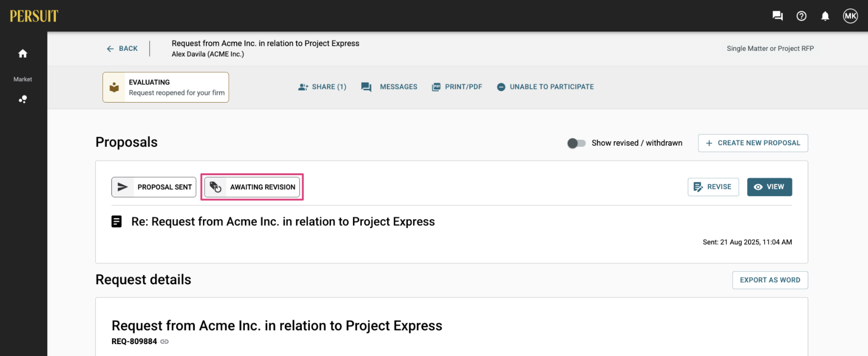The width and height of the screenshot is (868, 356).
Task: Click the AWAITING REVISION status badge
Action: pyautogui.click(x=252, y=187)
